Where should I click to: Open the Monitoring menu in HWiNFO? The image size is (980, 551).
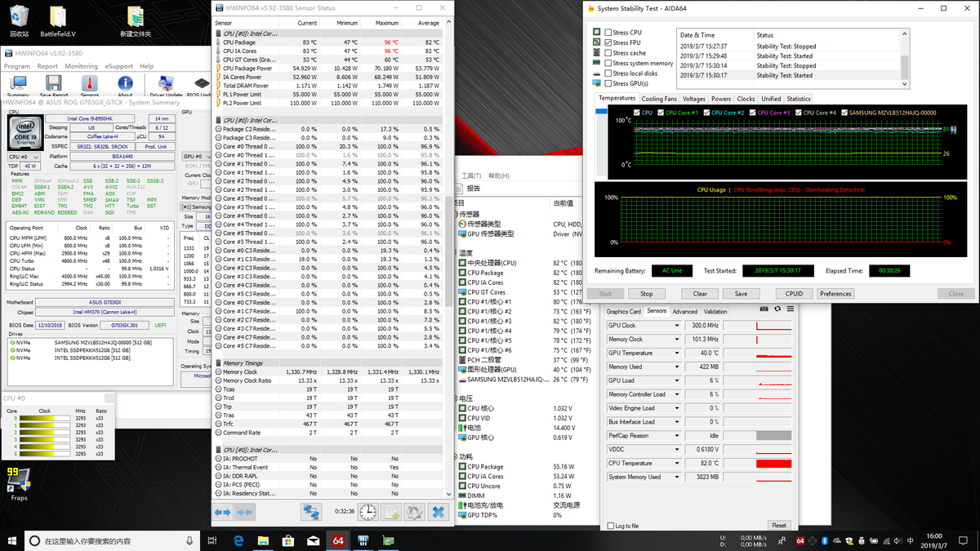(x=81, y=66)
